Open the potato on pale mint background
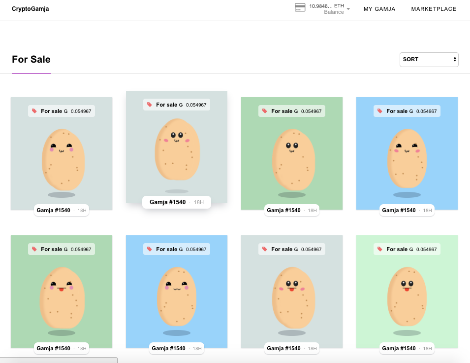Screen dimensions: 470x363 (407, 297)
